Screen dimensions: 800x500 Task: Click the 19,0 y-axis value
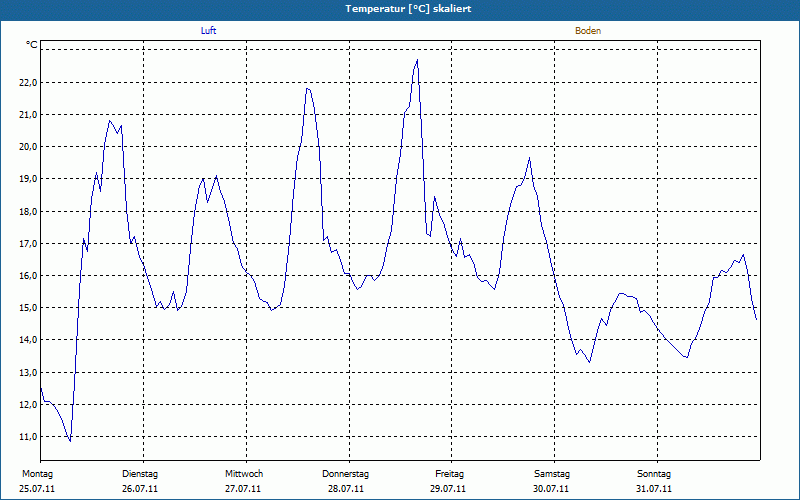pos(28,179)
